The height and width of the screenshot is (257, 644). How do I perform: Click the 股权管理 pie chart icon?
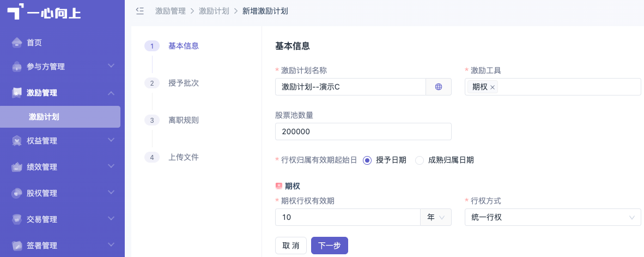coord(17,193)
